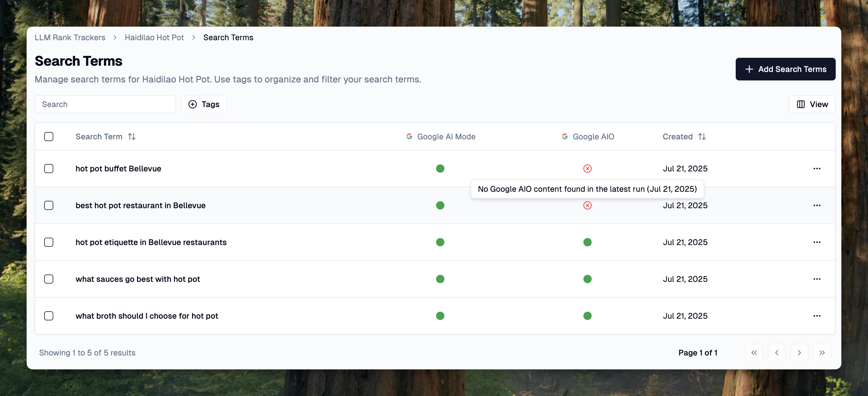Screen dimensions: 868x396
Task: Open the Tags filter dropdown
Action: tap(204, 104)
